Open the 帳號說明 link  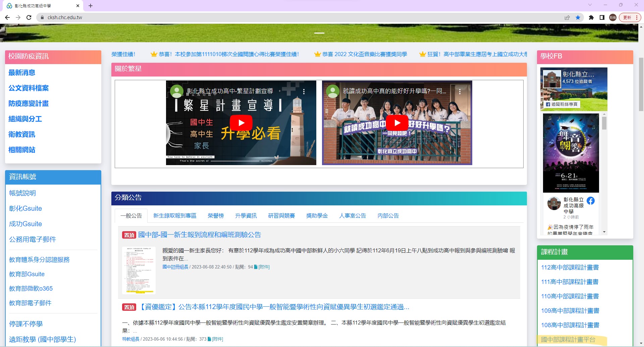[x=22, y=193]
